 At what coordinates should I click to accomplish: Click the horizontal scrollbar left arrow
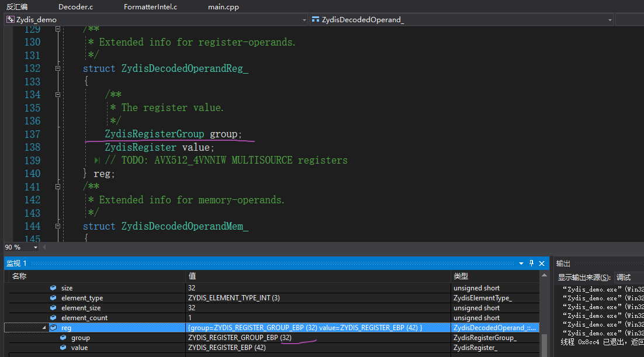pyautogui.click(x=44, y=247)
